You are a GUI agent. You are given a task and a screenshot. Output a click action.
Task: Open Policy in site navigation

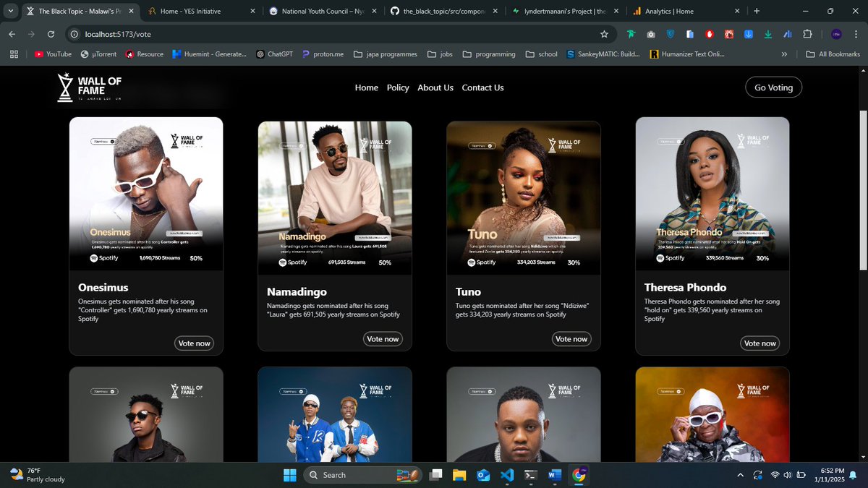398,87
